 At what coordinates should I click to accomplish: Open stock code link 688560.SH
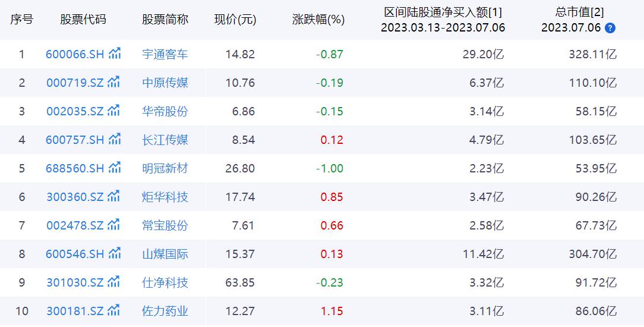click(x=75, y=168)
